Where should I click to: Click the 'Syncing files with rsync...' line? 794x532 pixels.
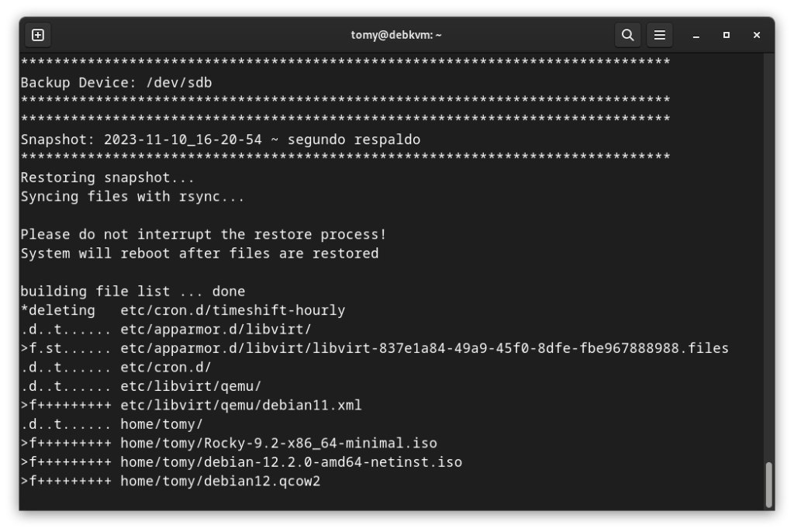[x=133, y=196]
